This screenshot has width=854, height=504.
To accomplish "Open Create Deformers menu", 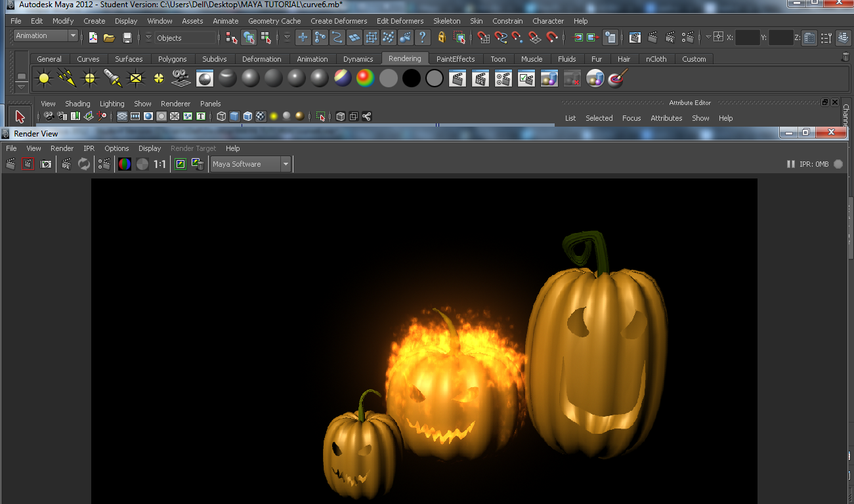I will 339,21.
